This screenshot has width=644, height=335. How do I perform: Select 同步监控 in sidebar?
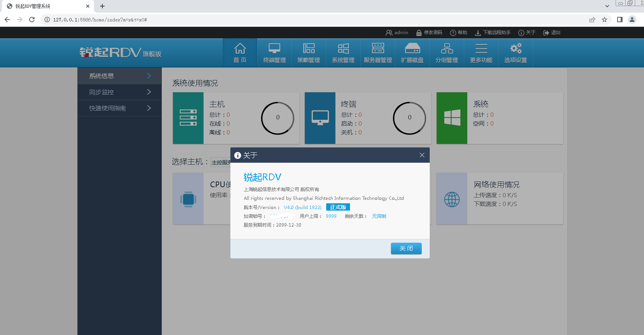pyautogui.click(x=120, y=92)
